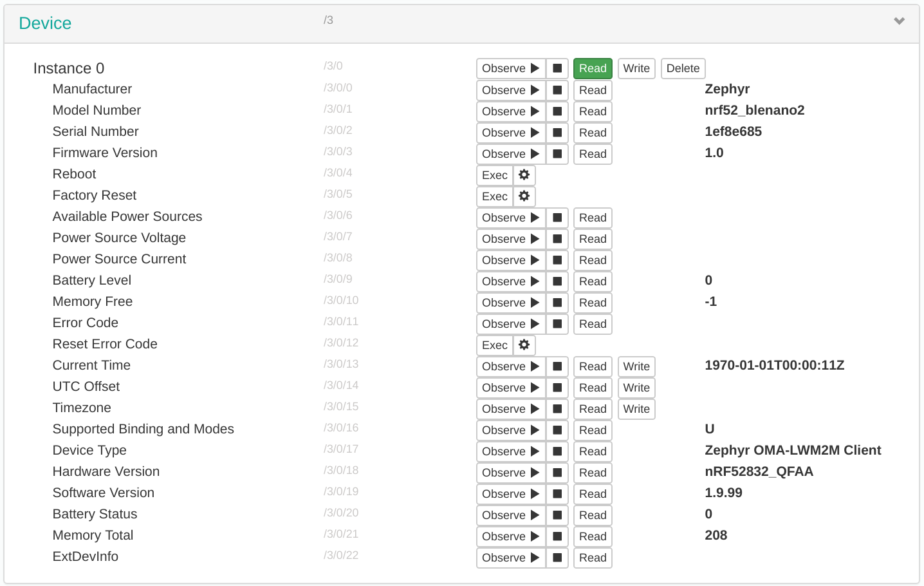The width and height of the screenshot is (924, 586).
Task: Stop observing Device Type
Action: [557, 451]
